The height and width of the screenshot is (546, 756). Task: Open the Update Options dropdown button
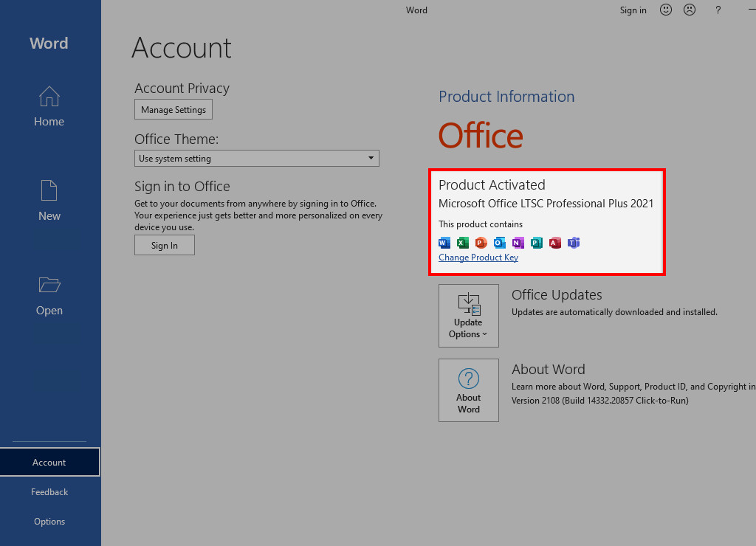[x=468, y=316]
